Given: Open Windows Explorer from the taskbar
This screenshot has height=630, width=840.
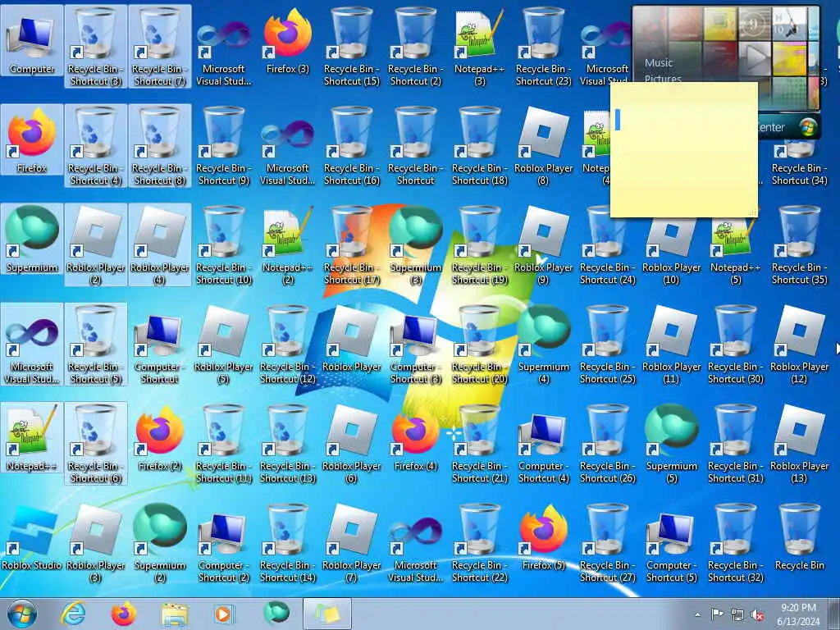Looking at the screenshot, I should click(175, 614).
